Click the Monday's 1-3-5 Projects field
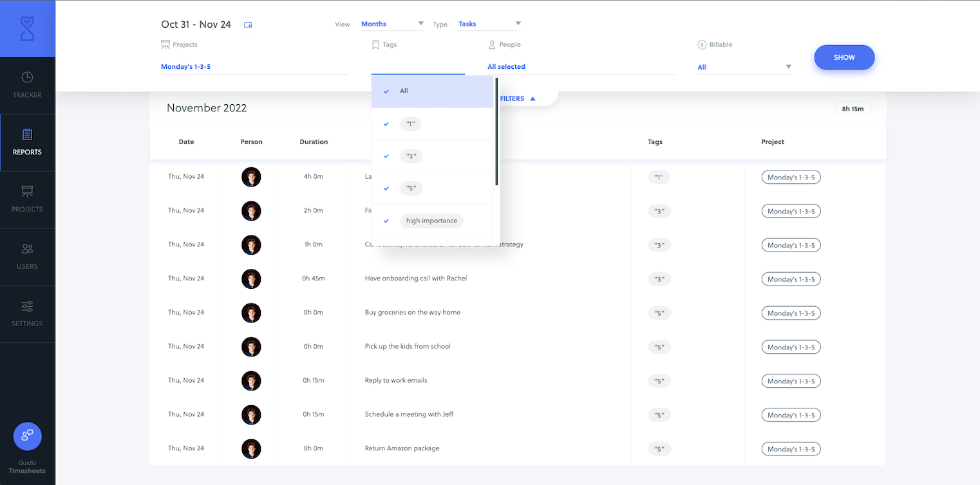Screen dimensions: 980x485 pos(254,66)
